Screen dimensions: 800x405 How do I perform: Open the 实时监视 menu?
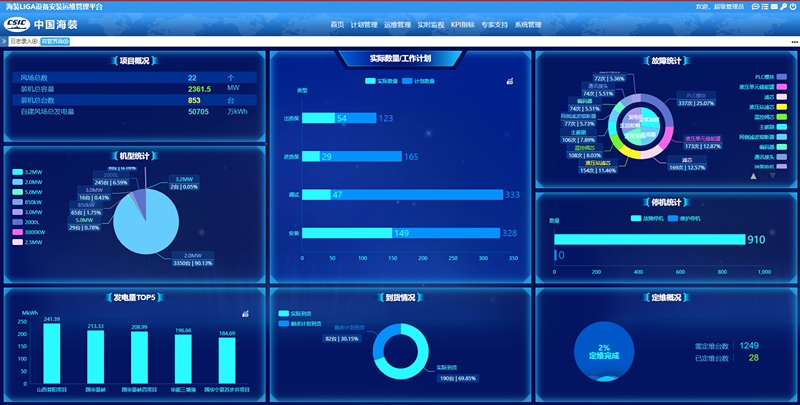click(431, 24)
